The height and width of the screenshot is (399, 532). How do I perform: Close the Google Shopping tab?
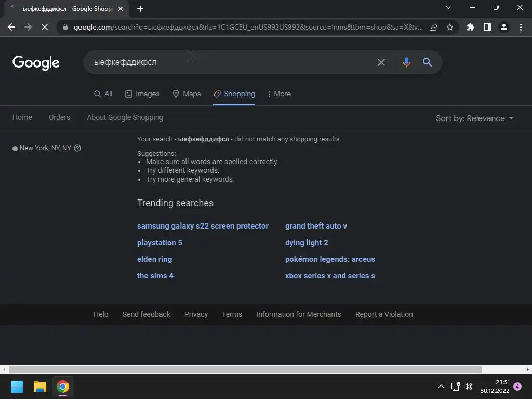point(121,9)
